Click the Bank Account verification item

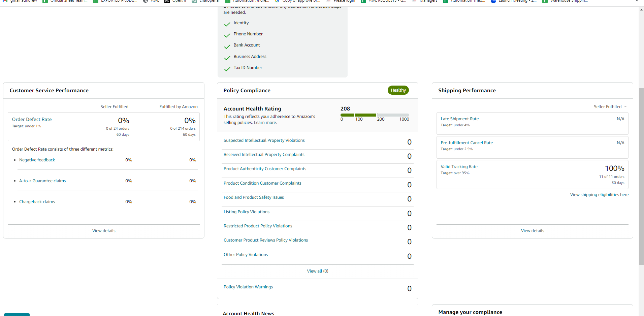coord(247,45)
